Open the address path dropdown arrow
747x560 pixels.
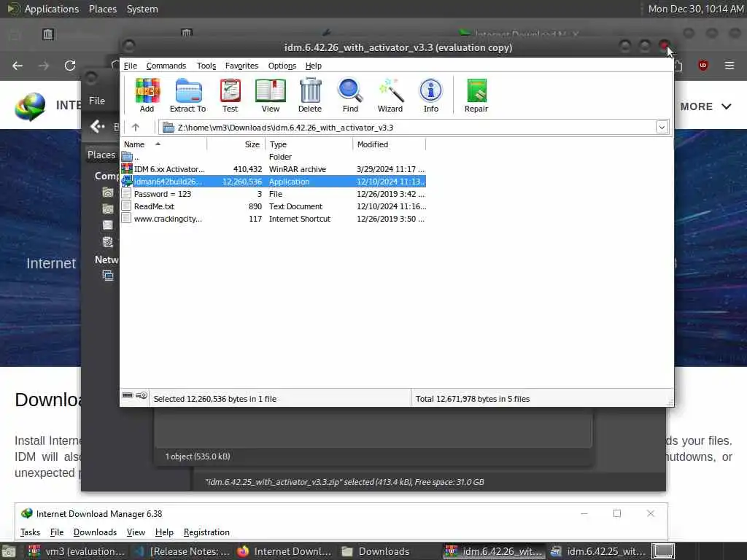662,127
